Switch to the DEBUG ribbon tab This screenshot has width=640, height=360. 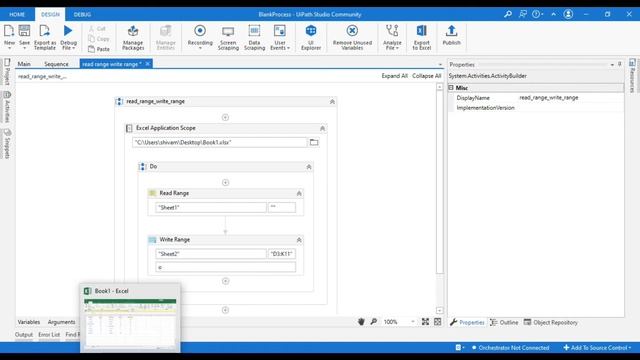click(82, 14)
